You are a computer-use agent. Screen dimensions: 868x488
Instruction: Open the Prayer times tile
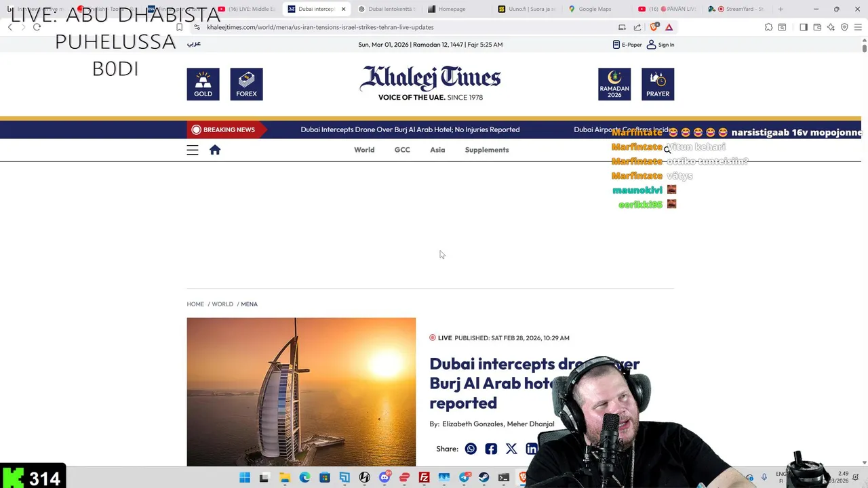tap(658, 84)
